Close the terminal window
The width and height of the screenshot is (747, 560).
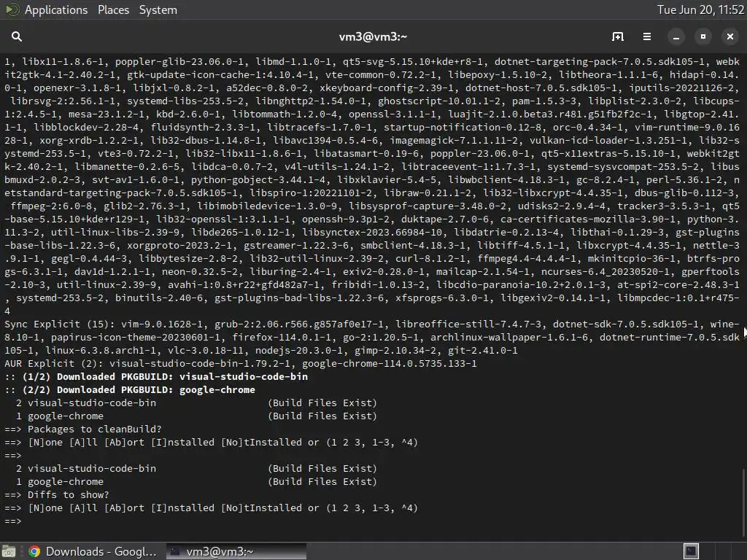[x=729, y=36]
